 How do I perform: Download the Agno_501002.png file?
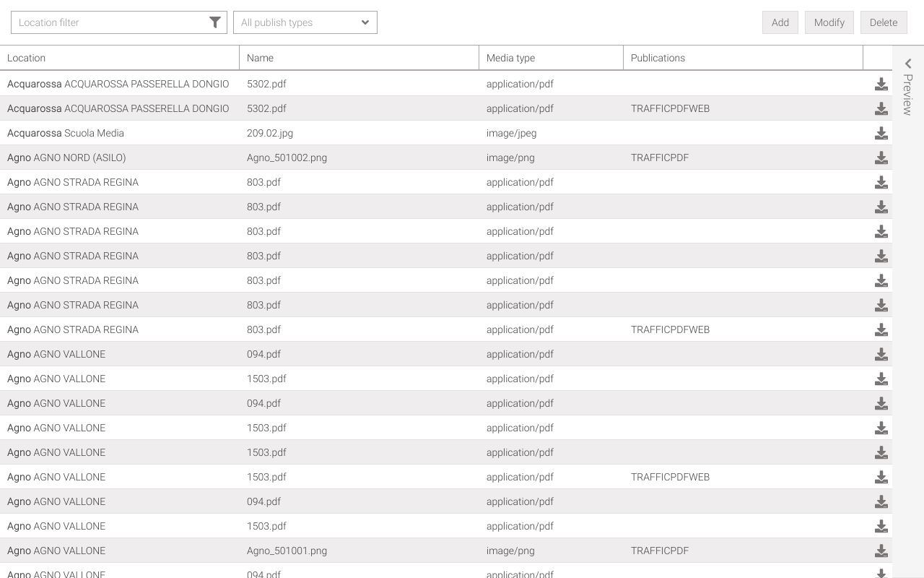pyautogui.click(x=881, y=158)
